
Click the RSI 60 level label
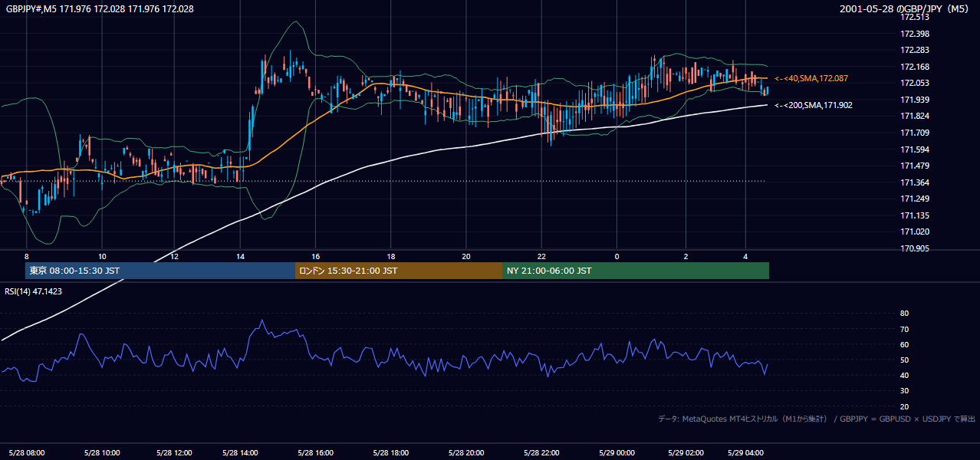click(x=904, y=344)
